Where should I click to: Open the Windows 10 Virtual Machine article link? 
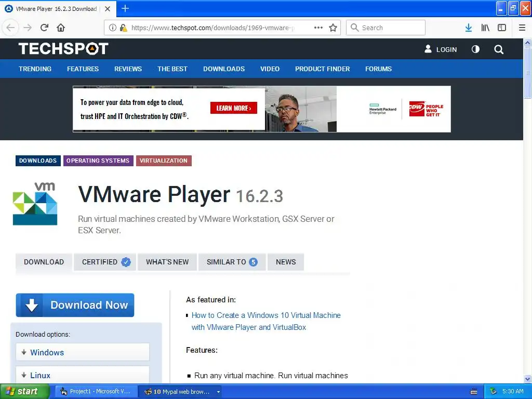[266, 321]
